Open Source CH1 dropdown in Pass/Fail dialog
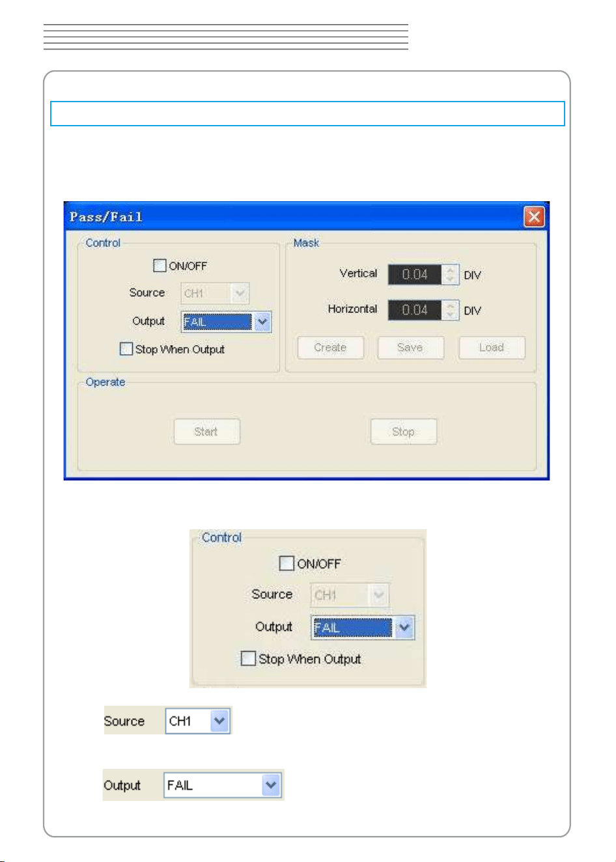The height and width of the screenshot is (862, 616). 240,294
